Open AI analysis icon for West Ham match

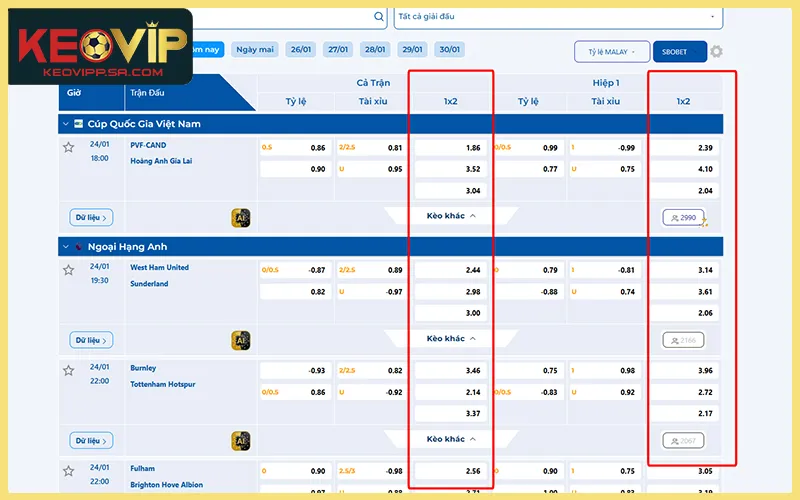pos(241,340)
